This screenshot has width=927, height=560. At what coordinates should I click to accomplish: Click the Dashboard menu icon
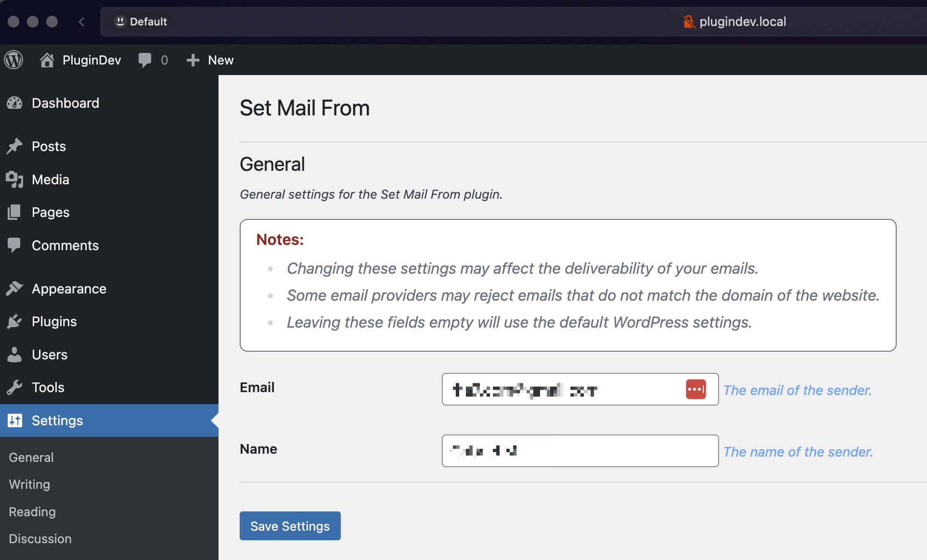point(14,102)
